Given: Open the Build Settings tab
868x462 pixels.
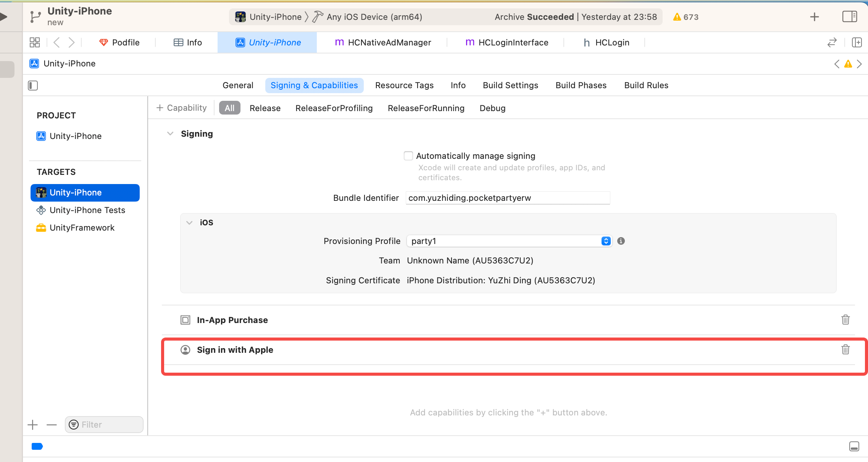Looking at the screenshot, I should (x=510, y=86).
